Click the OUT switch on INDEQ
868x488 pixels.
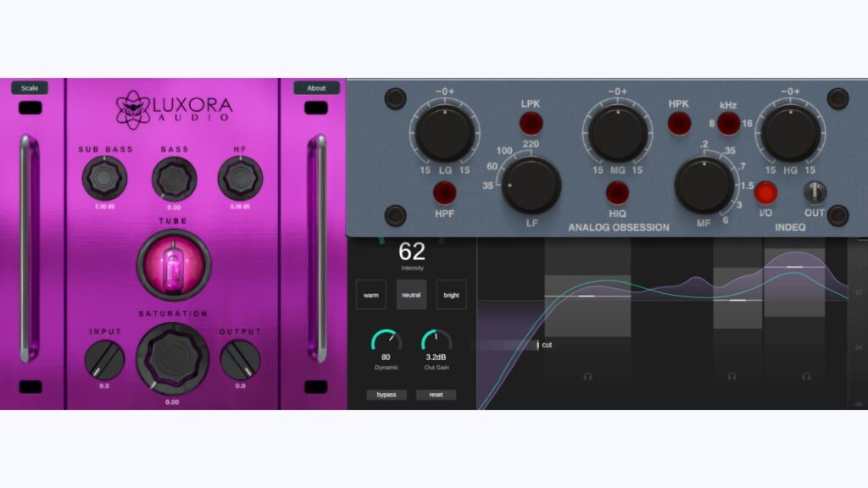(815, 191)
